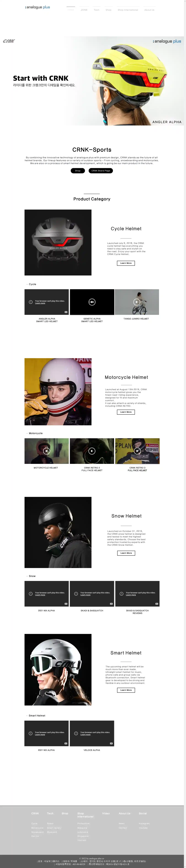Image resolution: width=186 pixels, height=868 pixels.
Task: Open the Philippines footer link
Action: pos(83,824)
